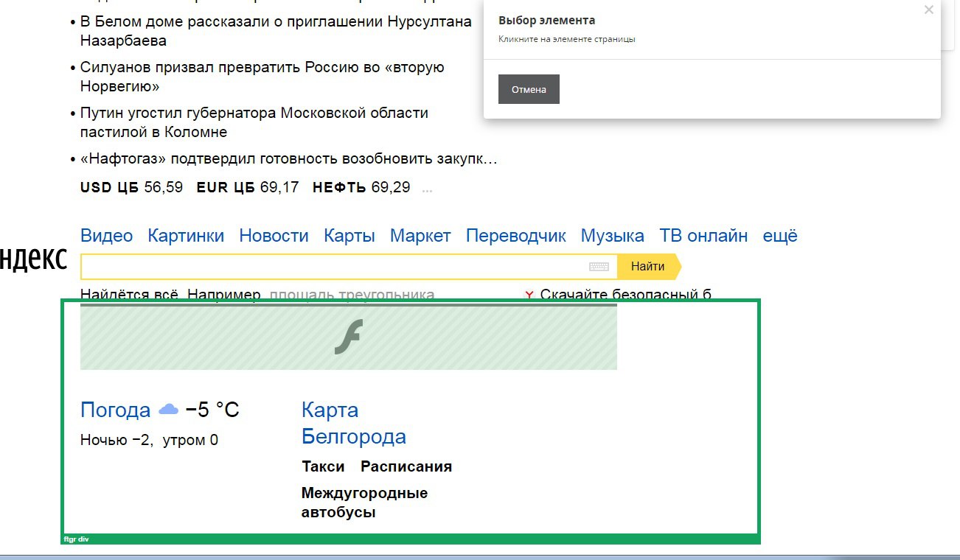Open news about Нурсултан Назарбаев invitation
Image resolution: width=960 pixels, height=560 pixels.
point(276,31)
